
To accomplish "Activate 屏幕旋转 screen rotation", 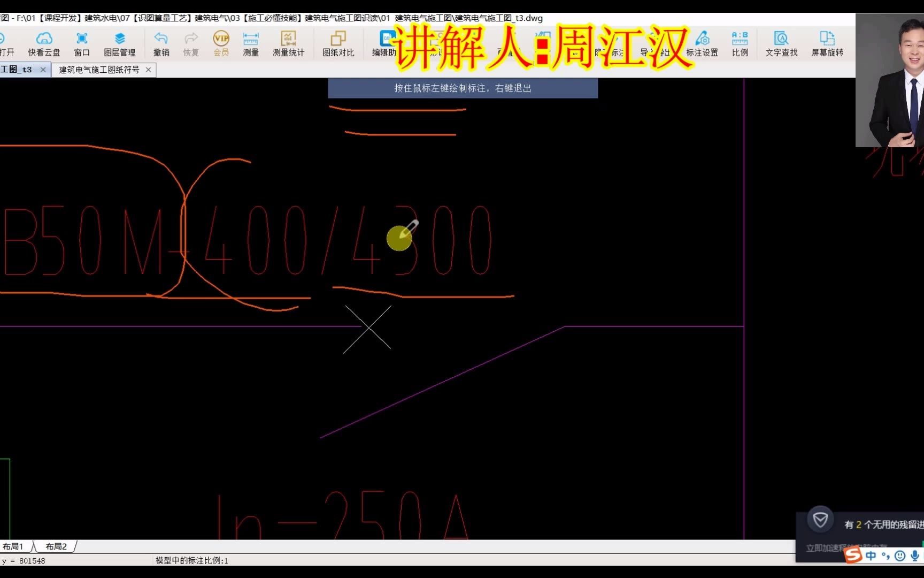I will pyautogui.click(x=827, y=43).
